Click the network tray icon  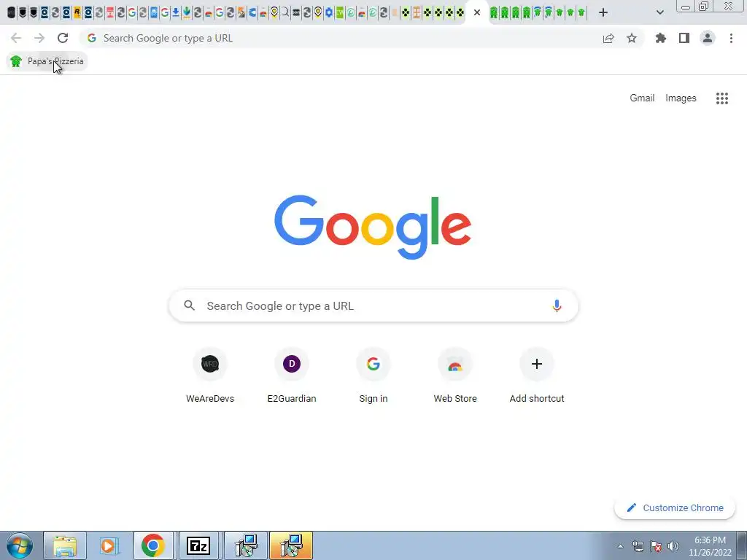point(638,546)
